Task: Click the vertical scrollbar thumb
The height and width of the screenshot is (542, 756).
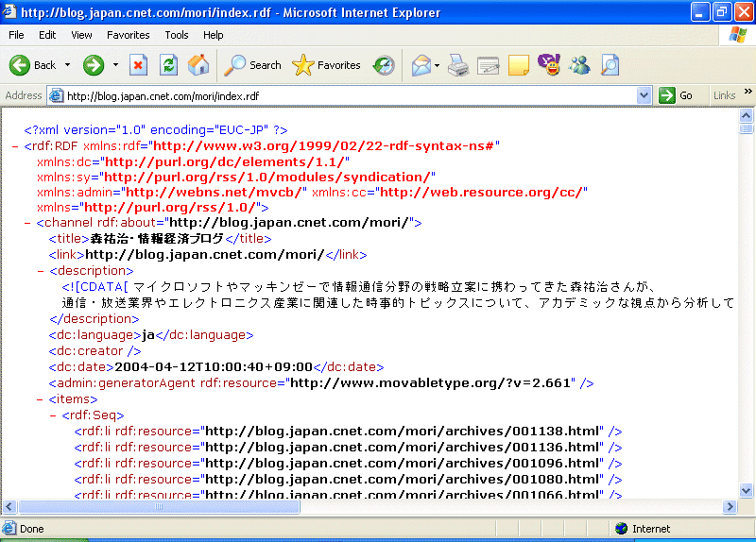Action: [746, 128]
